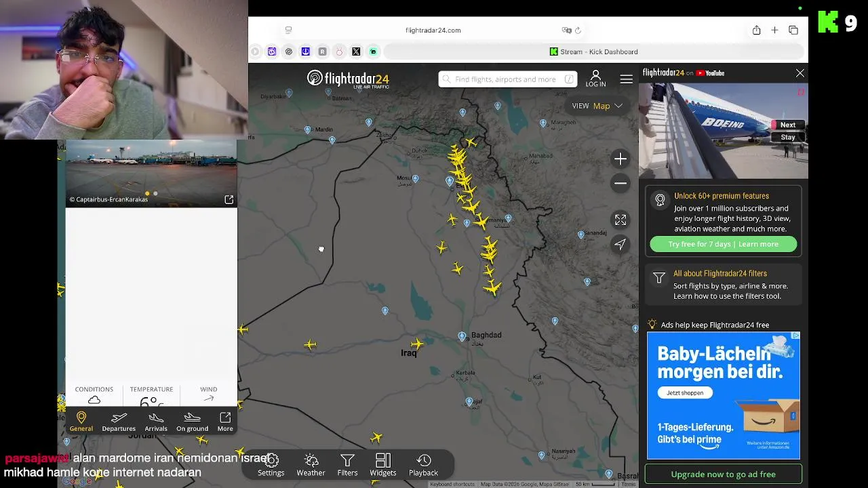The image size is (868, 488).
Task: Click the Iraq country label
Action: [x=408, y=353]
